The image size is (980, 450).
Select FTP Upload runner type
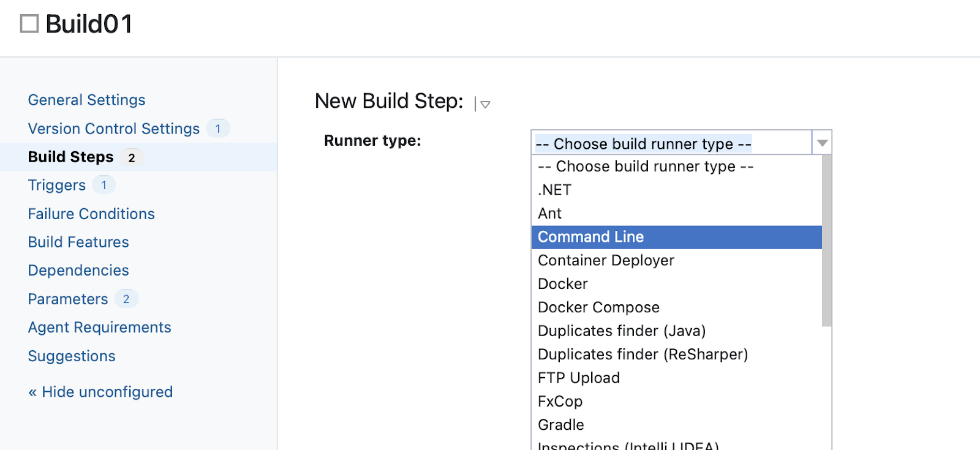point(578,378)
